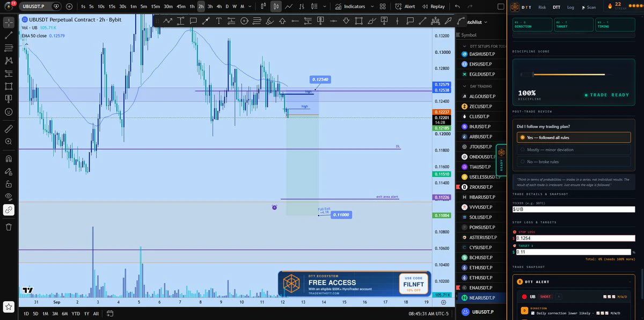Switch to the Risk tab
The image size is (644, 320).
[542, 8]
